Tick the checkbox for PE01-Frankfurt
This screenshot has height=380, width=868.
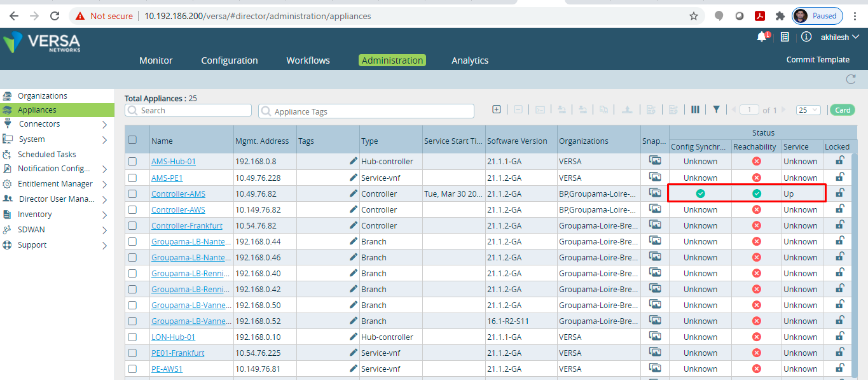(x=132, y=353)
